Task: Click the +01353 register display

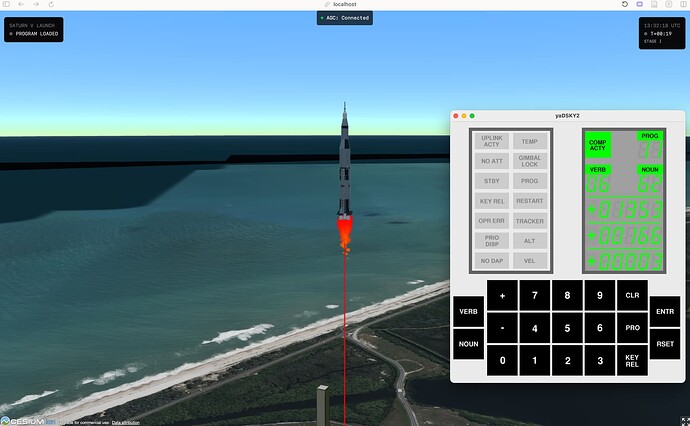Action: (x=625, y=210)
